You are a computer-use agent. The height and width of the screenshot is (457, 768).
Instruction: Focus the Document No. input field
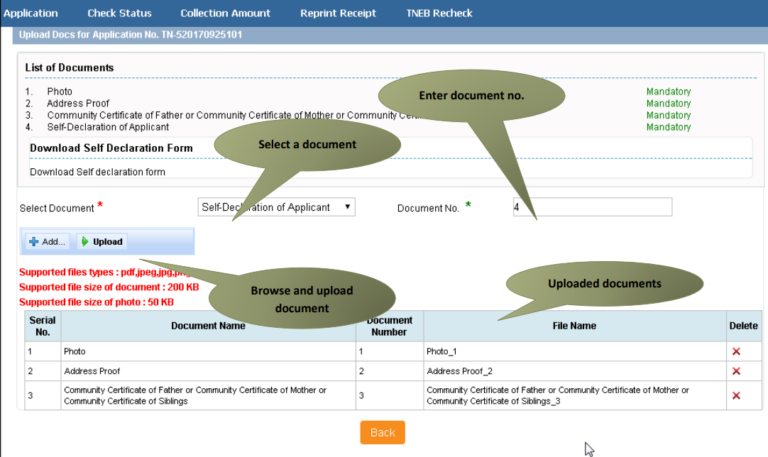click(x=590, y=207)
